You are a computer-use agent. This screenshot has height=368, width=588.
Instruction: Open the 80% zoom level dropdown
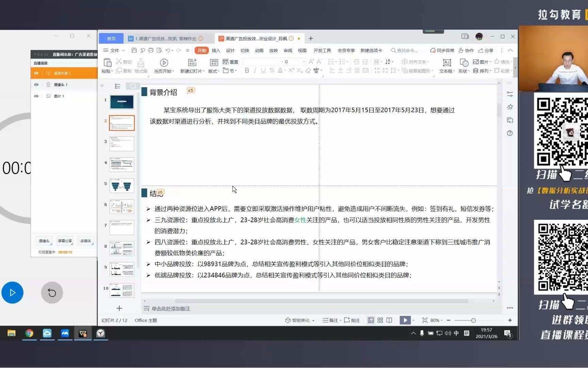pyautogui.click(x=436, y=320)
